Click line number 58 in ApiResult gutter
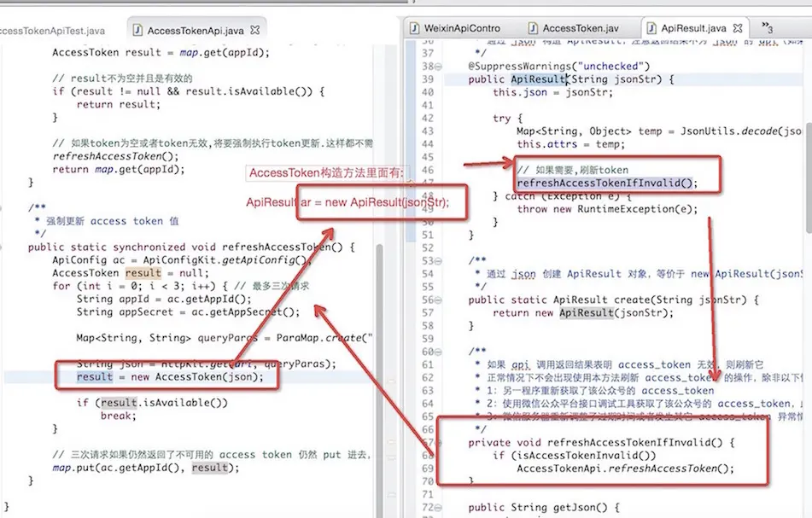Viewport: 812px width, 518px height. [x=427, y=325]
